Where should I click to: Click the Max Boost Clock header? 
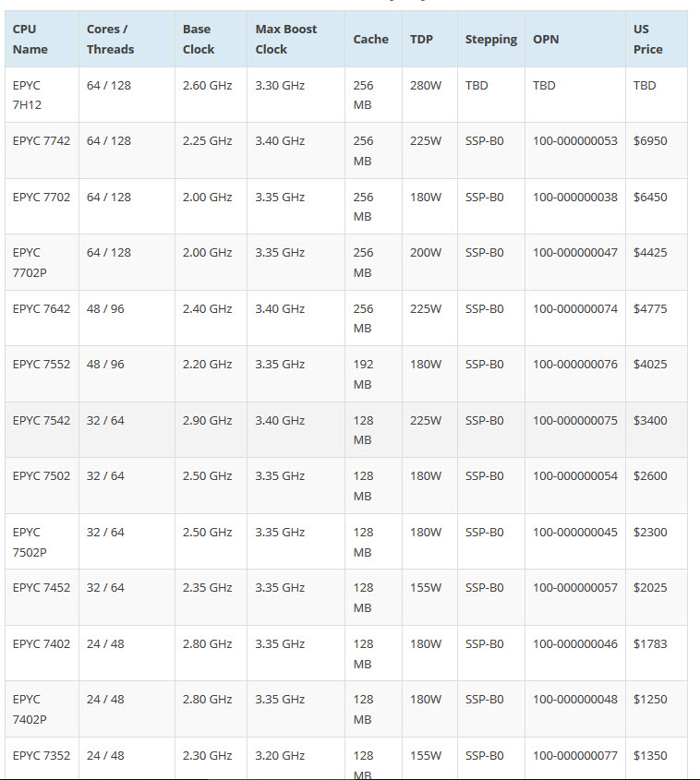pyautogui.click(x=296, y=40)
